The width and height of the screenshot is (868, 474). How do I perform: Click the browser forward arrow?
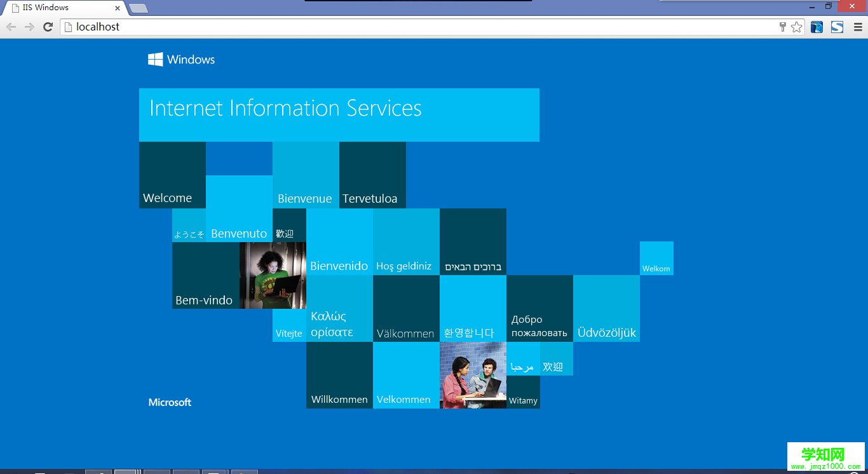point(29,27)
